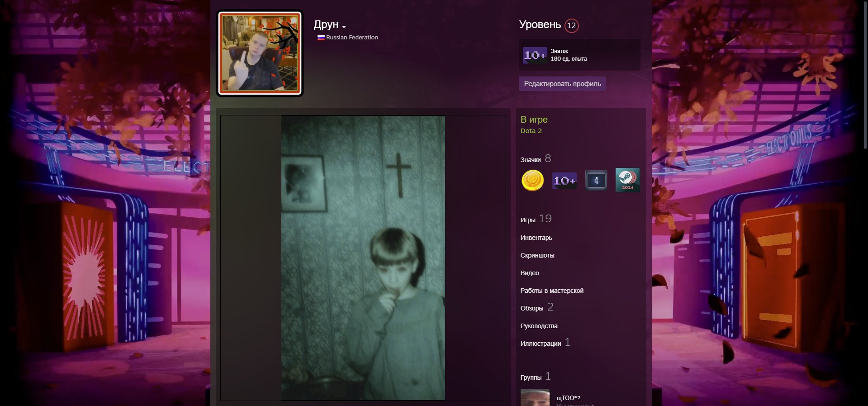Open the Значки badges list
The width and height of the screenshot is (868, 406).
[531, 160]
